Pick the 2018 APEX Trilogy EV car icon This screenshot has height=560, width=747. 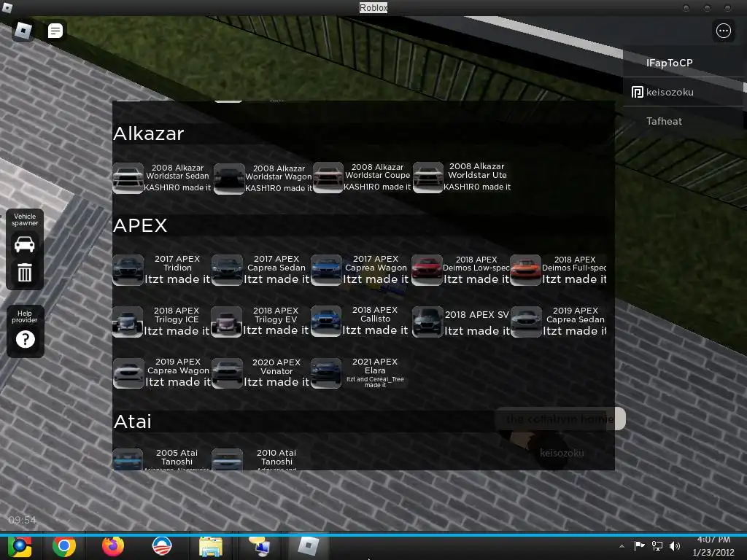coord(226,322)
